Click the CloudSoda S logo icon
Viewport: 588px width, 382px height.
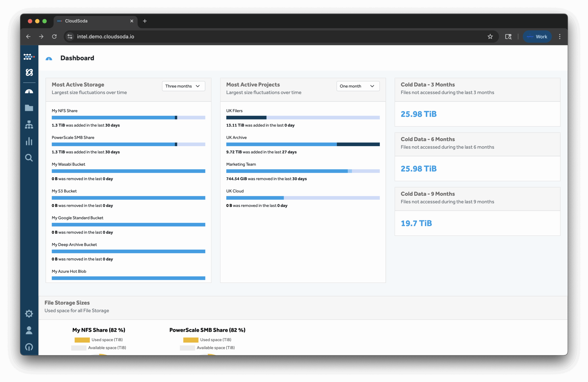point(29,72)
